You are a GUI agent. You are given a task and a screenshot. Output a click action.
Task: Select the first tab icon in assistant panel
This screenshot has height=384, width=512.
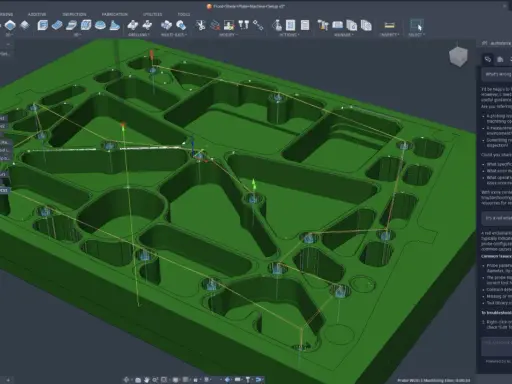pyautogui.click(x=488, y=59)
